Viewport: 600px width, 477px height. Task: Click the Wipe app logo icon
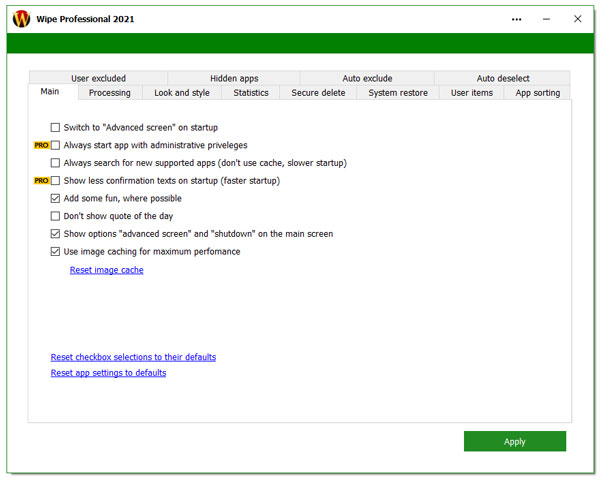point(21,18)
